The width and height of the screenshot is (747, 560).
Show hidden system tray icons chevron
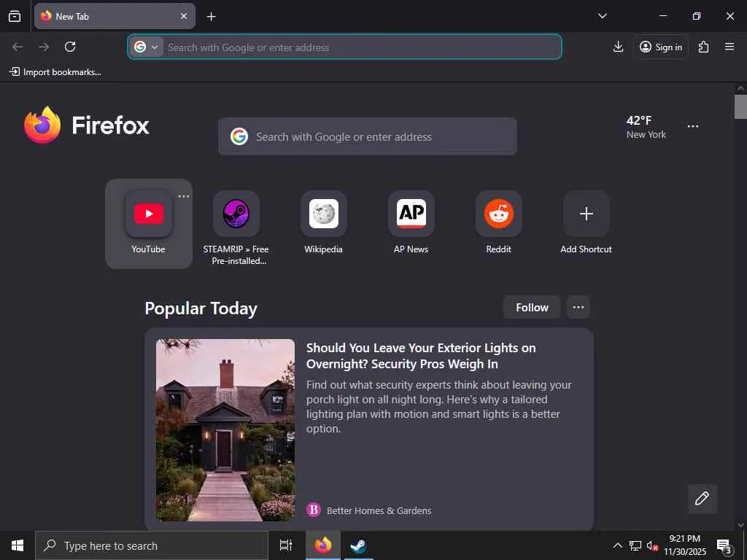(x=617, y=545)
